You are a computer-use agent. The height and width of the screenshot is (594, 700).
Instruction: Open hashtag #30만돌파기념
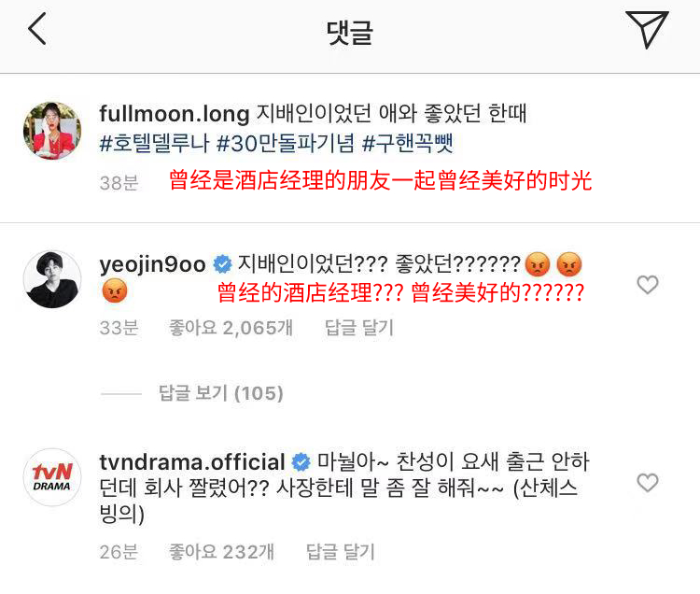point(286,144)
